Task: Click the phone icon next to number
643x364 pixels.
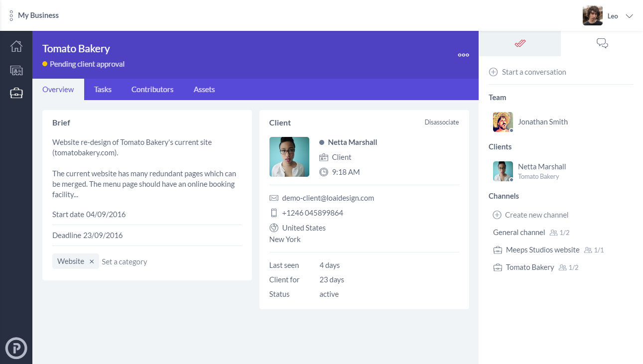Action: click(x=273, y=213)
